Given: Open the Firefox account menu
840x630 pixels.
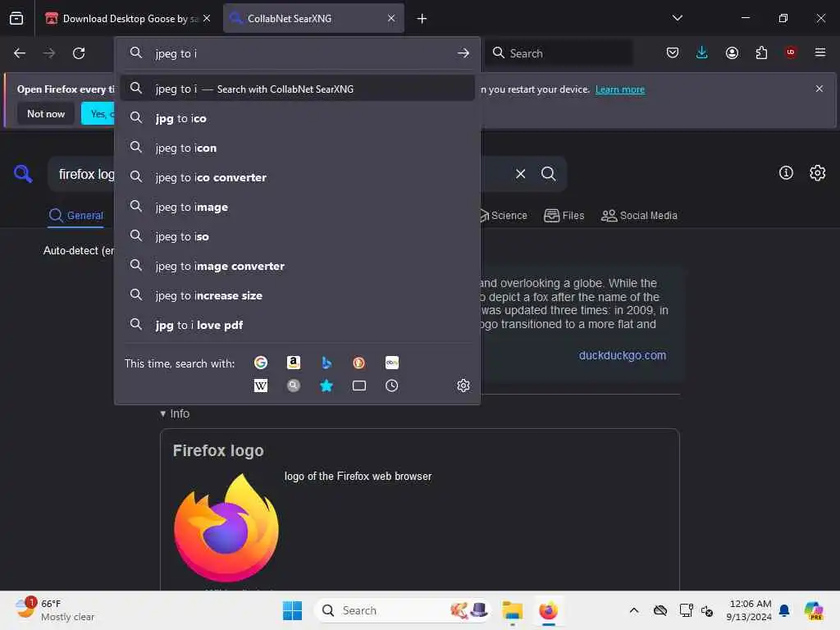Looking at the screenshot, I should (732, 52).
